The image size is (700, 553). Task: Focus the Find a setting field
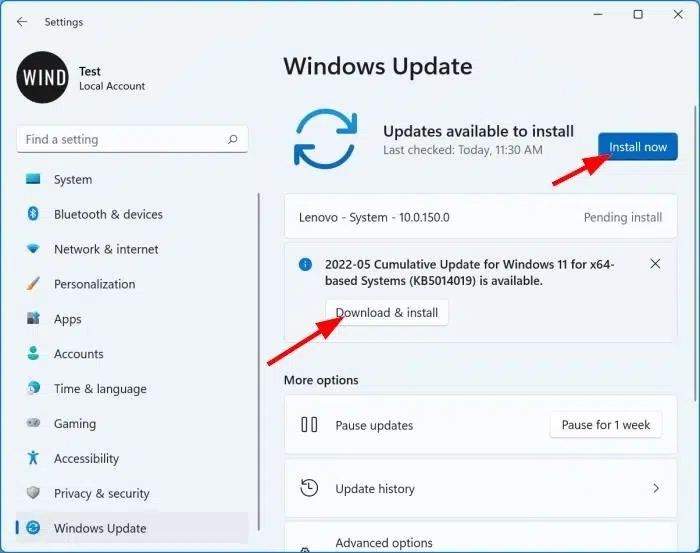point(132,139)
